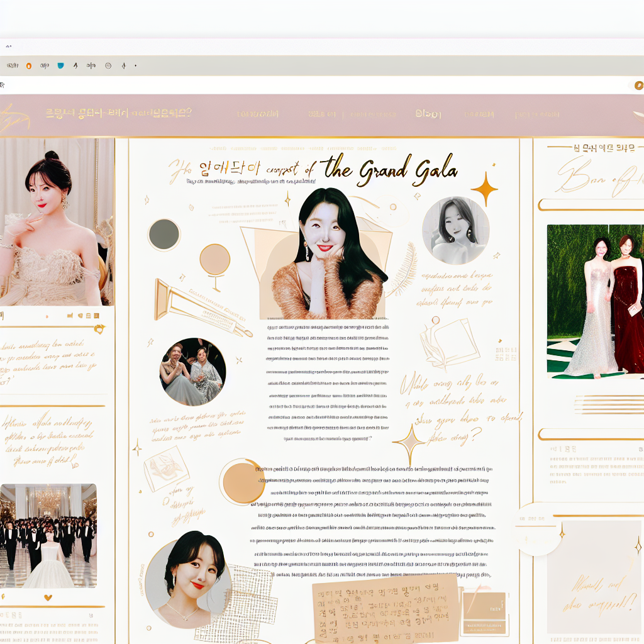Click the gold heart icon under the ballroom photo
Image resolution: width=644 pixels, height=644 pixels.
(x=48, y=597)
